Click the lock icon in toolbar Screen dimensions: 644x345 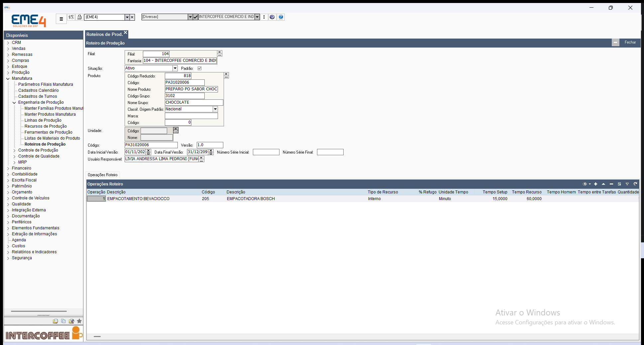point(79,17)
